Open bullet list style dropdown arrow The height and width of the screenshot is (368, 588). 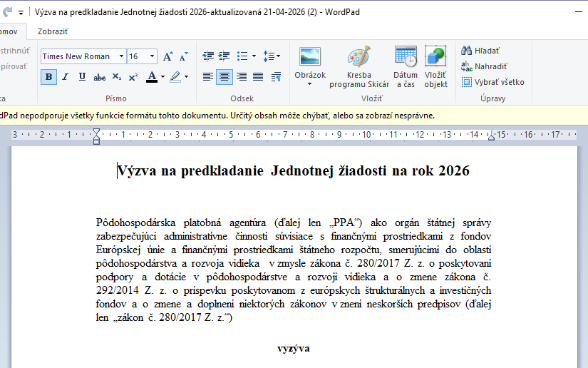tap(254, 56)
